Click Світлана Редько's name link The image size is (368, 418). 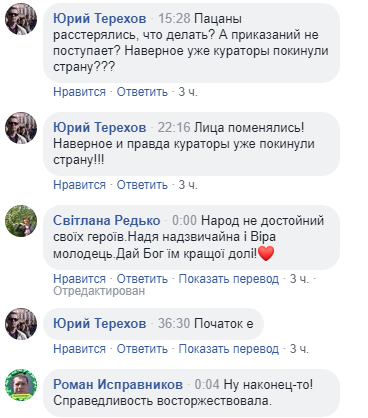pyautogui.click(x=107, y=220)
